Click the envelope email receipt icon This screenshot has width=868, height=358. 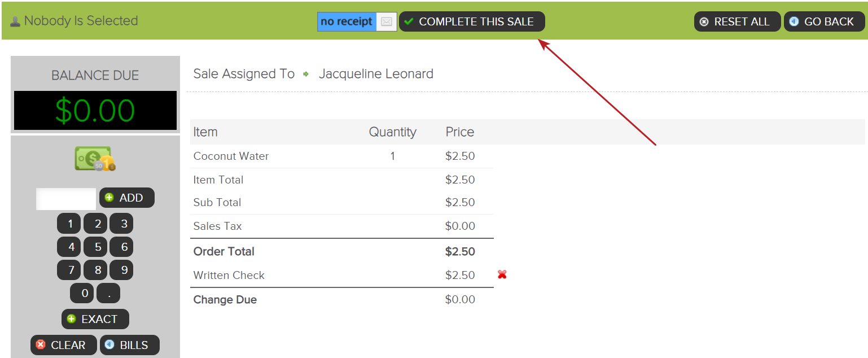(387, 22)
